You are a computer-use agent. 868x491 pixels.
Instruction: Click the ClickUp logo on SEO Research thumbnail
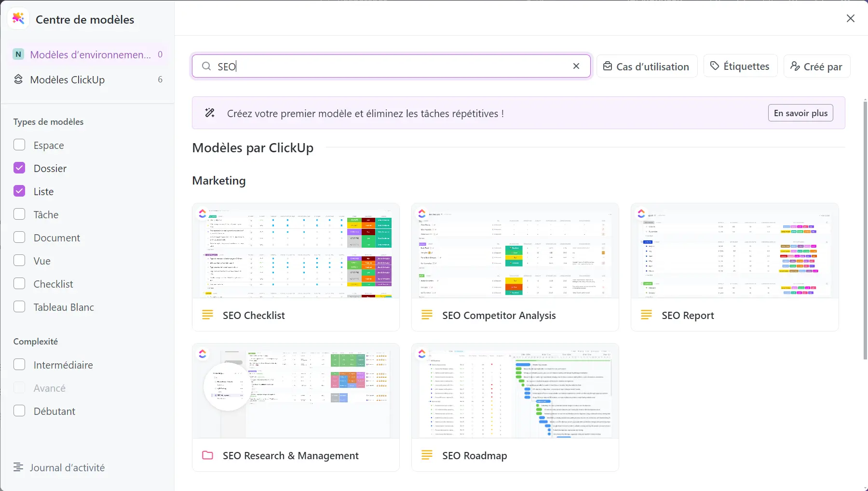tap(203, 354)
